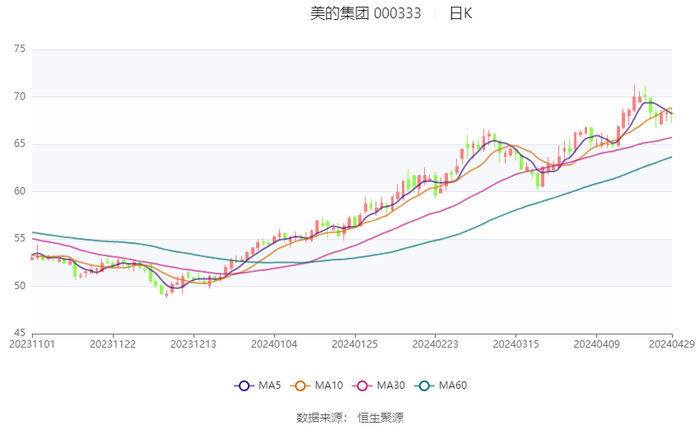This screenshot has height=426, width=700.
Task: Click the x-axis date 20231122
Action: pyautogui.click(x=113, y=344)
